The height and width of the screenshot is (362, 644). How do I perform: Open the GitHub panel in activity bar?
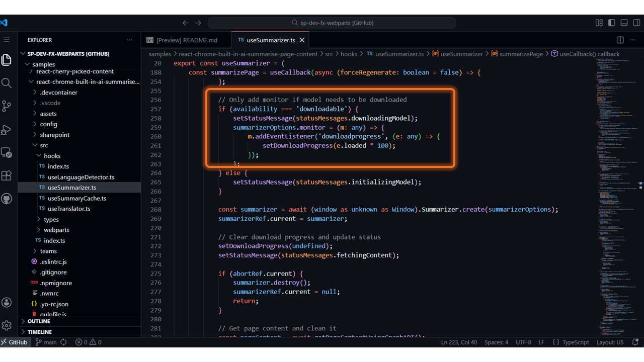7,199
